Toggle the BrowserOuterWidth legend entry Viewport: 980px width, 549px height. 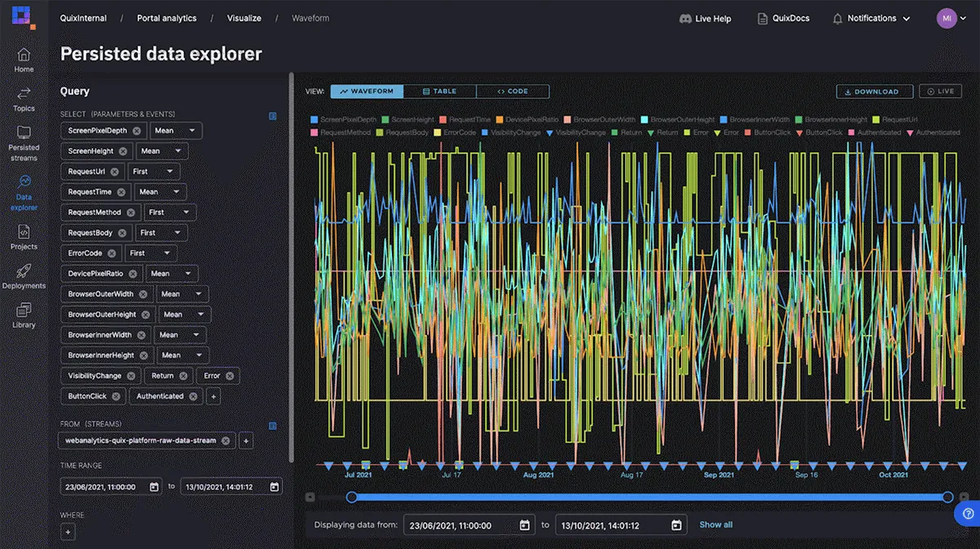[x=604, y=119]
